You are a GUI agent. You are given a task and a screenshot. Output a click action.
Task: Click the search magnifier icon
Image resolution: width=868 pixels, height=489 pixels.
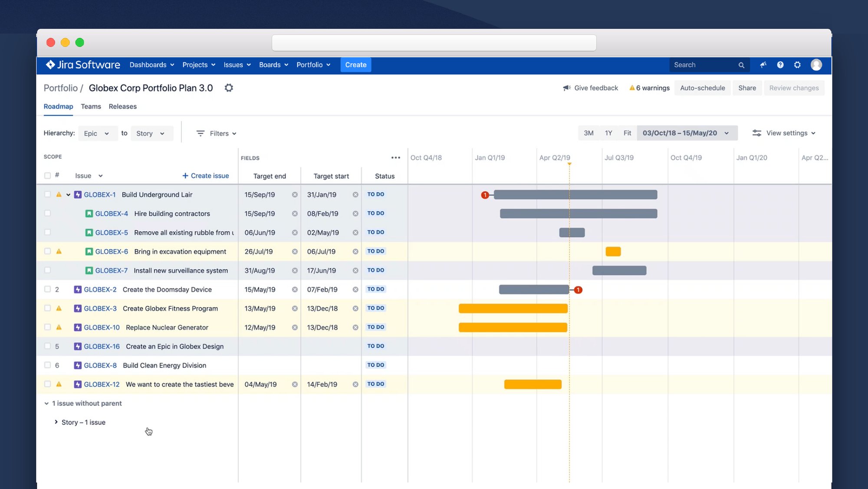741,65
